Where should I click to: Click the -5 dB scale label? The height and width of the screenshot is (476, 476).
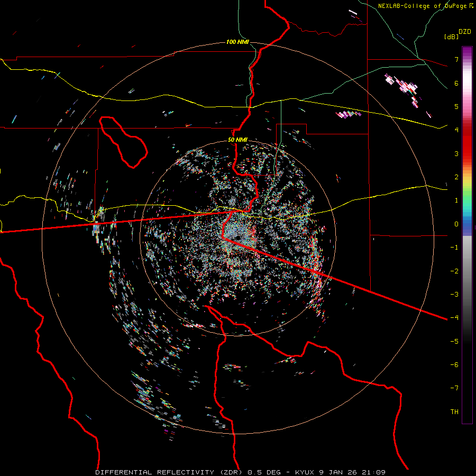pos(454,342)
